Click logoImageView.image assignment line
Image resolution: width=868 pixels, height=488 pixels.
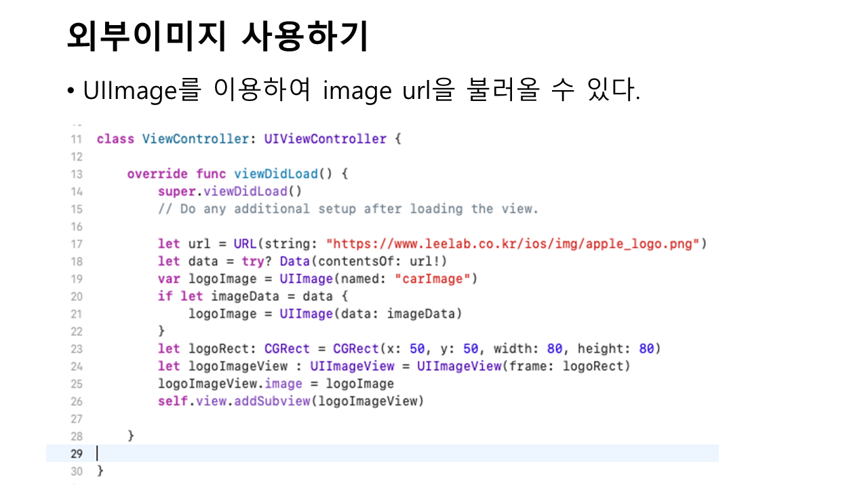pos(275,384)
